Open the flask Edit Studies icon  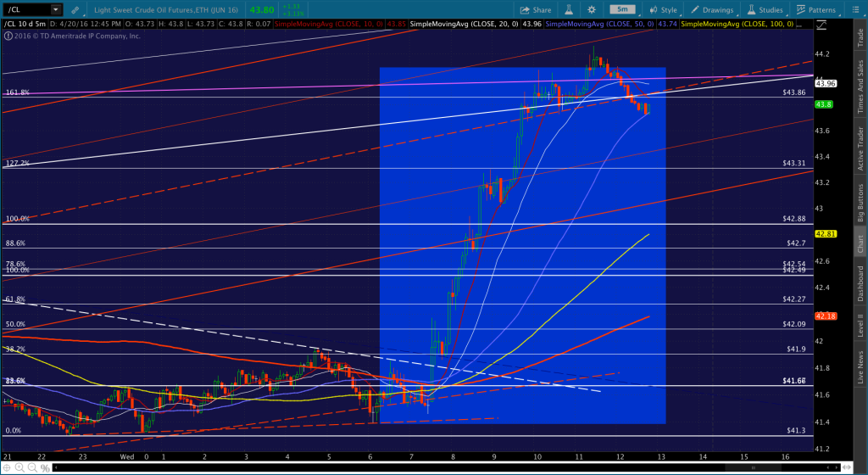point(569,9)
